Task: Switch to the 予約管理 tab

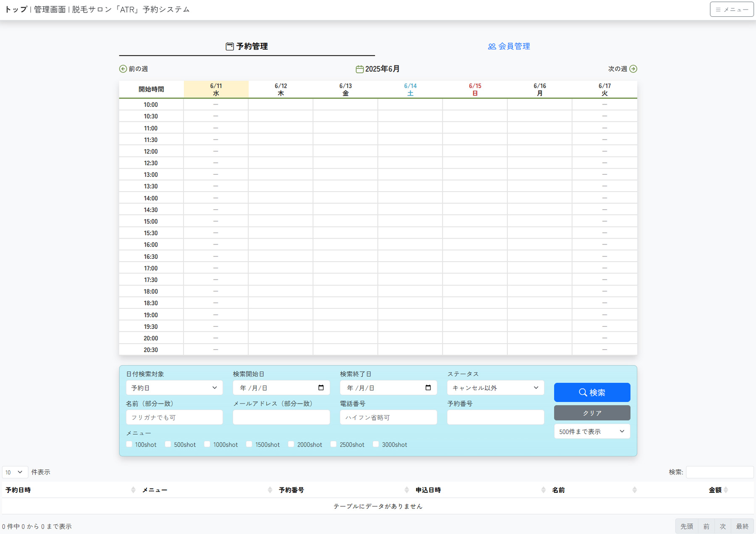Action: [x=247, y=46]
